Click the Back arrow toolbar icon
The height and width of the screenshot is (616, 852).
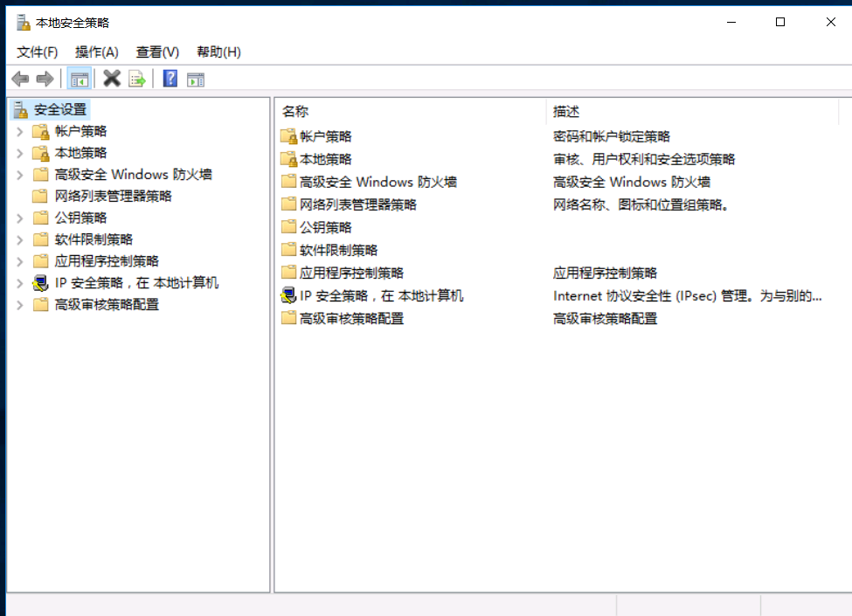[x=20, y=80]
